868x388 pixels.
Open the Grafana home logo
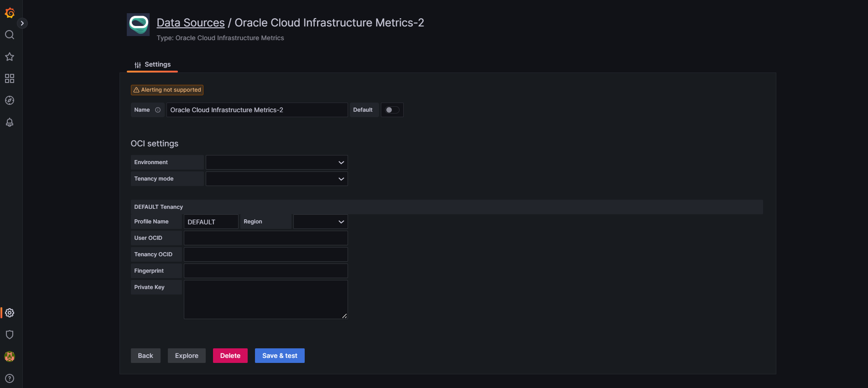coord(10,13)
